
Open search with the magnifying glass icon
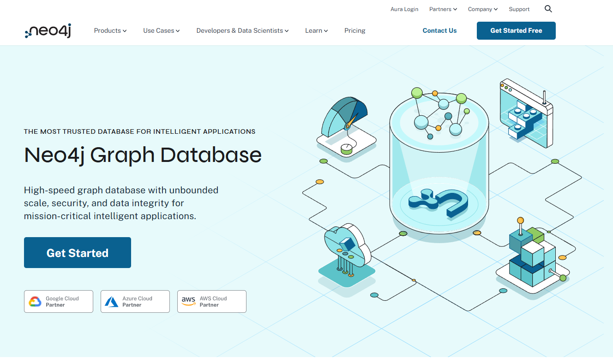click(548, 9)
